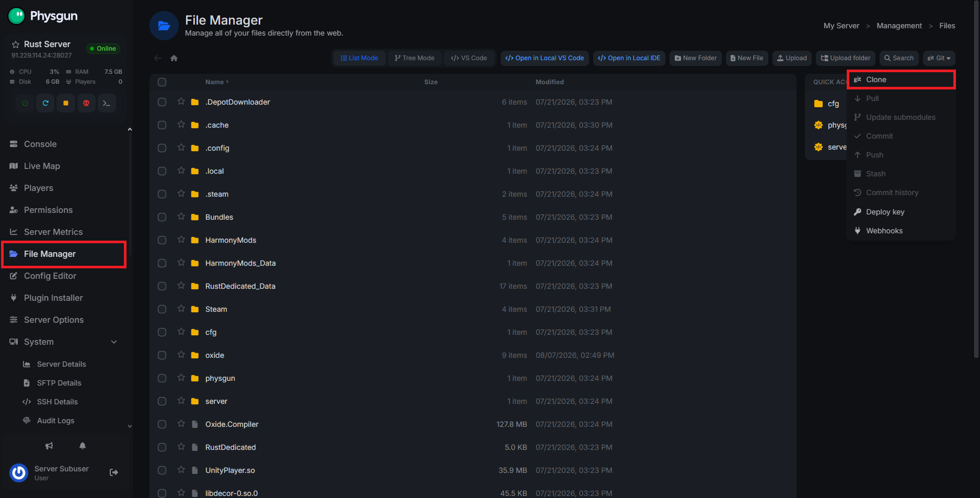Open Audit Logs under System
980x498 pixels.
coord(55,421)
